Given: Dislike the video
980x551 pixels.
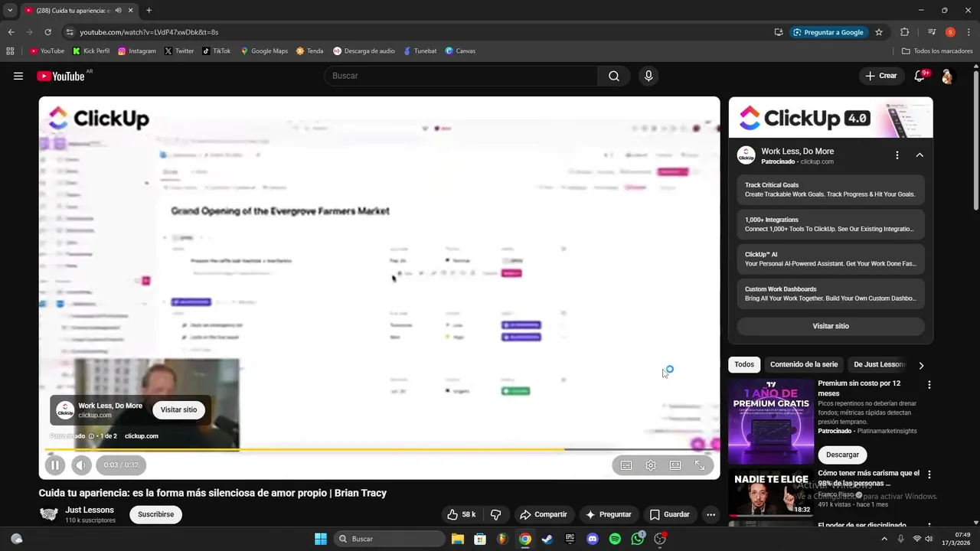Looking at the screenshot, I should pos(495,514).
